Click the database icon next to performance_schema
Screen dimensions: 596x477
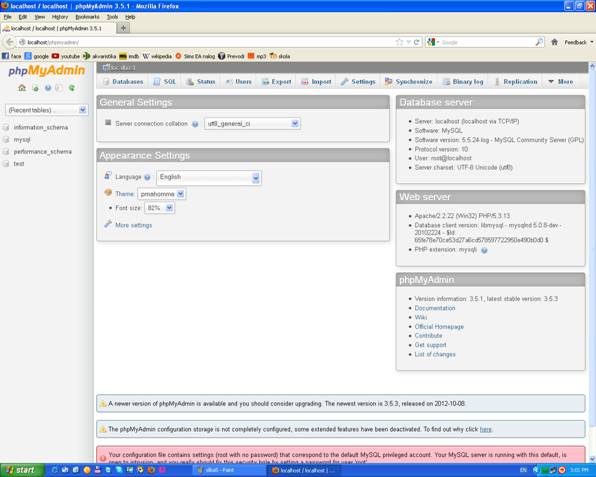click(6, 152)
